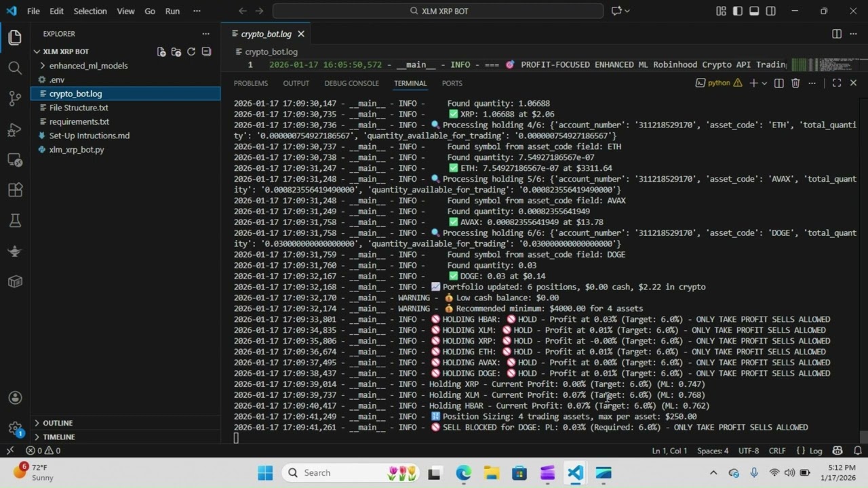Open the Search view in activity bar

click(15, 68)
